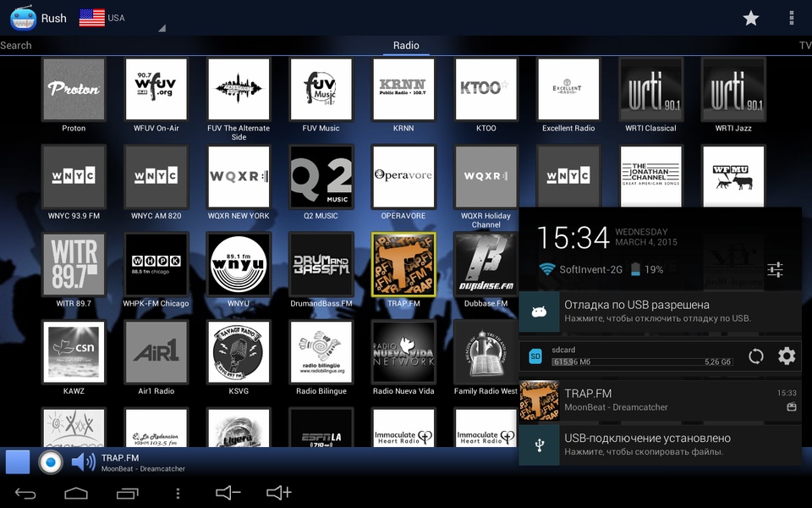
Task: Play WNYC 93.9 FM station
Action: click(74, 177)
